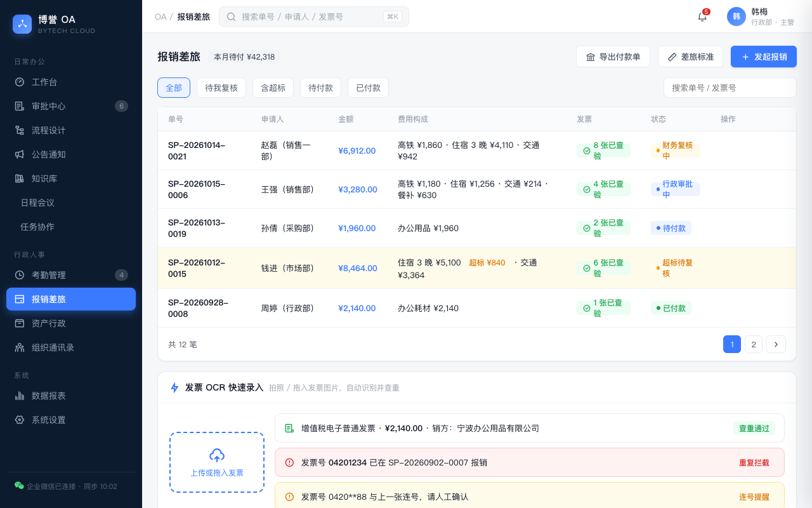Filter by 含超标
Image resolution: width=812 pixels, height=508 pixels.
click(273, 88)
